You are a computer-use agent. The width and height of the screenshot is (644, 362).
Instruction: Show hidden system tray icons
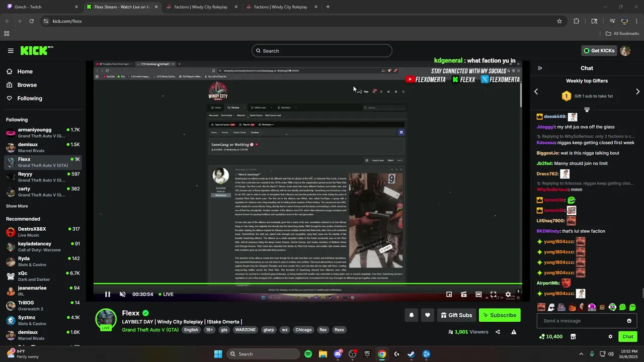[581, 354]
